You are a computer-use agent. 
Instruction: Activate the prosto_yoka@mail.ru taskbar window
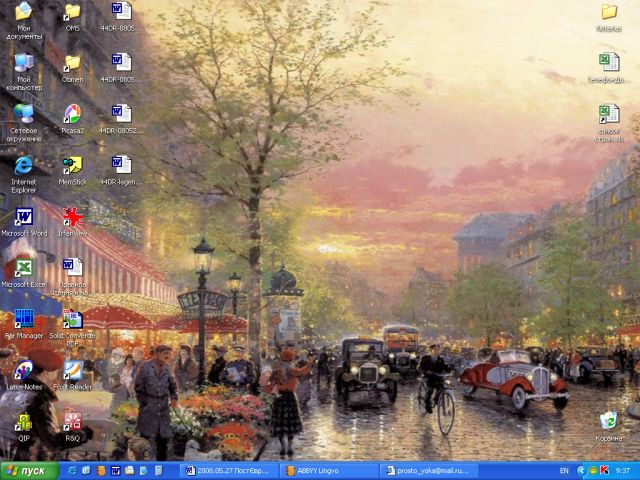[x=430, y=471]
